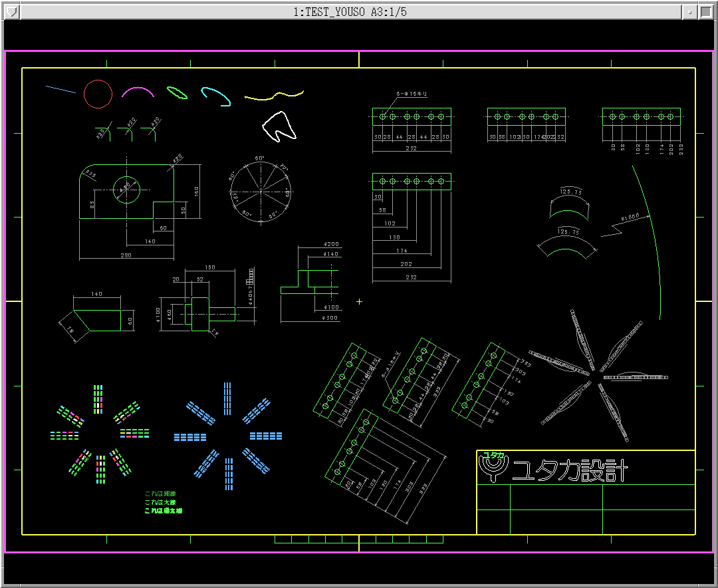Click the 85 dimension on the plate drawing

point(92,204)
